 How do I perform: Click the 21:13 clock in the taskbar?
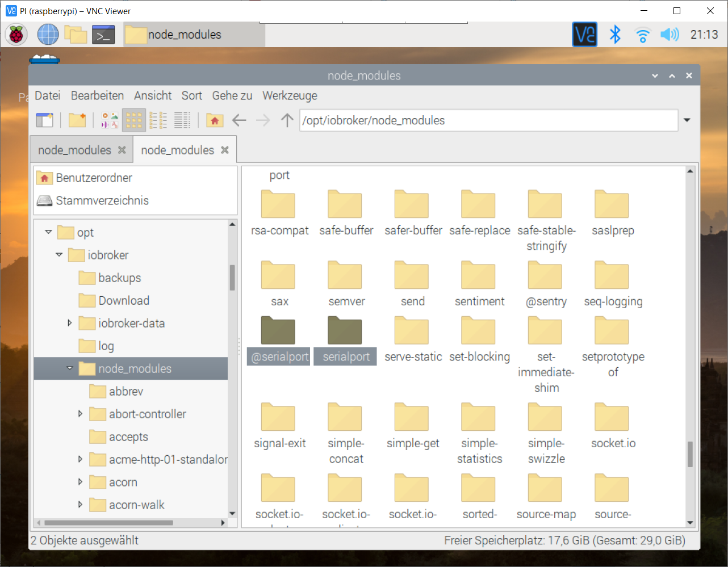click(704, 35)
